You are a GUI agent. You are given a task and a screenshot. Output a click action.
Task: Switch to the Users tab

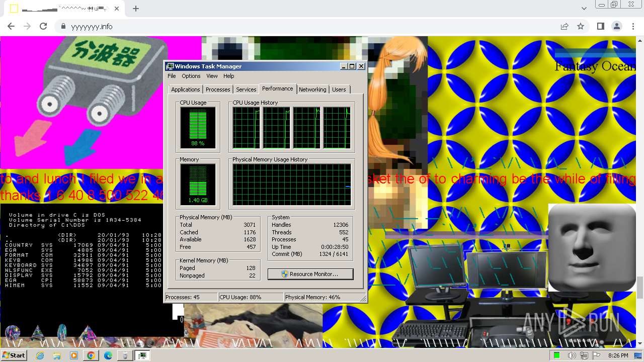(x=339, y=89)
